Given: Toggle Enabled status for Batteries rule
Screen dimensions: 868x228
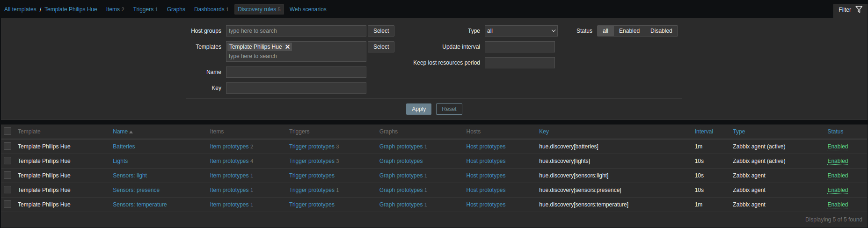Looking at the screenshot, I should tap(838, 147).
